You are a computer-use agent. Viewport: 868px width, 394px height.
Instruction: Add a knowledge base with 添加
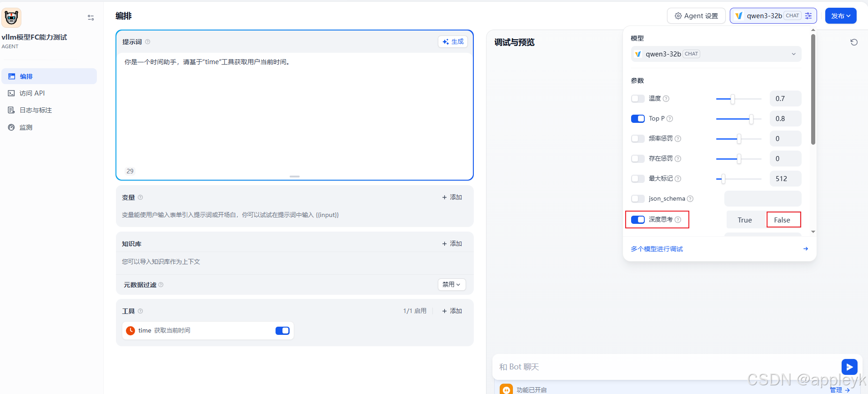[x=452, y=244]
